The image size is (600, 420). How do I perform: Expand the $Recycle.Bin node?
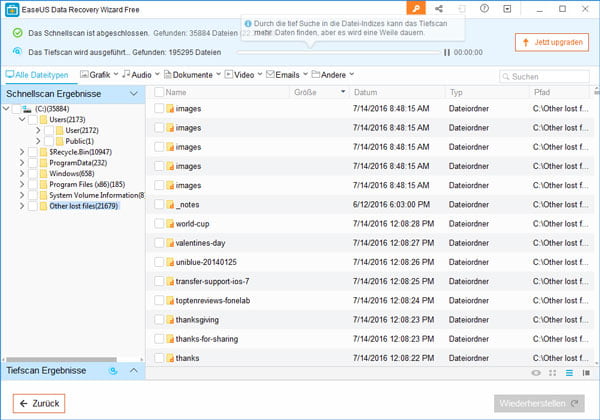(22, 152)
